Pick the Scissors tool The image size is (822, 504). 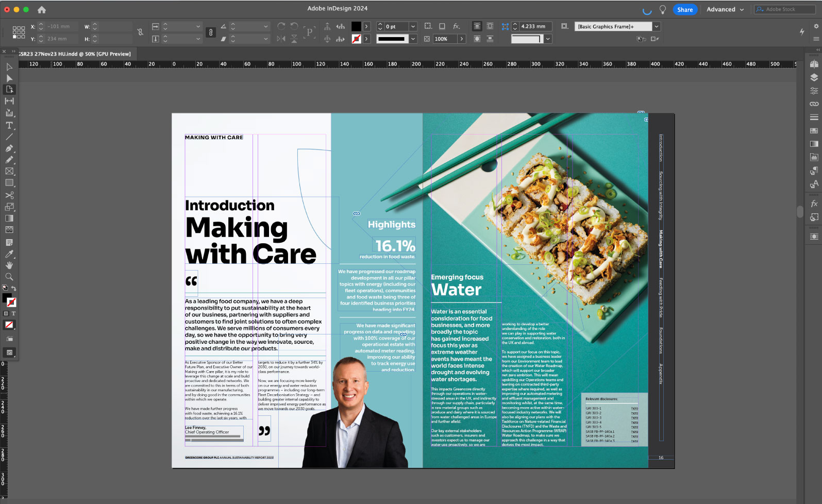(9, 195)
